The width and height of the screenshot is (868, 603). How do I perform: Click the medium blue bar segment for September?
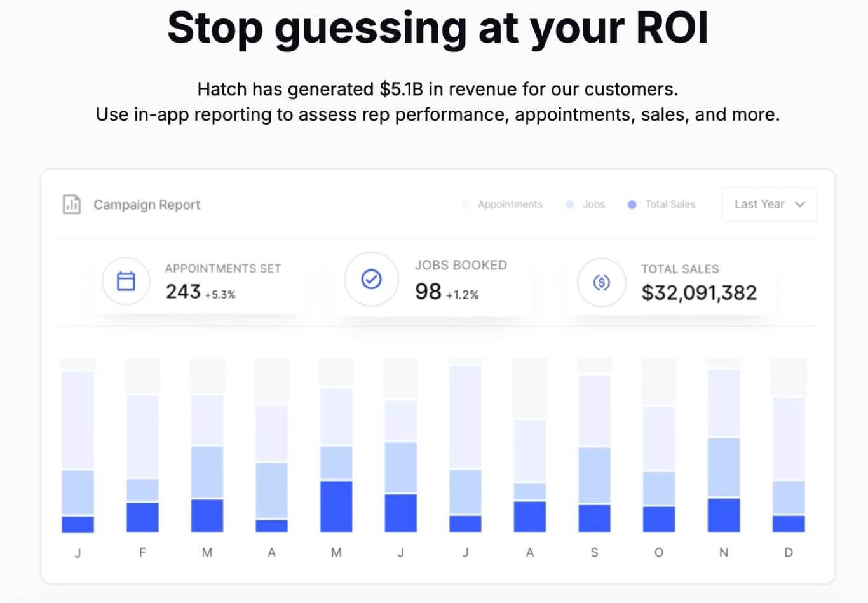[x=594, y=475]
